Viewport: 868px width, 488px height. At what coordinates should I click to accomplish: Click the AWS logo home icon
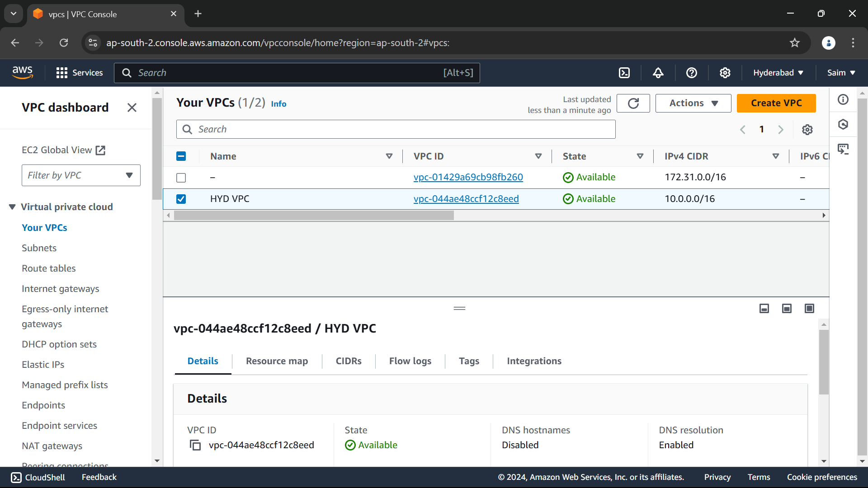coord(23,72)
